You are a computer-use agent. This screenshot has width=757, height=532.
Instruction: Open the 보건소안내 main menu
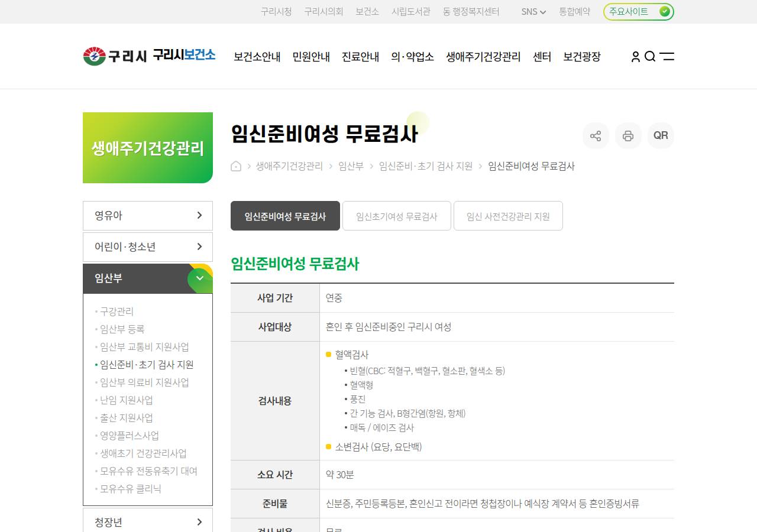257,57
